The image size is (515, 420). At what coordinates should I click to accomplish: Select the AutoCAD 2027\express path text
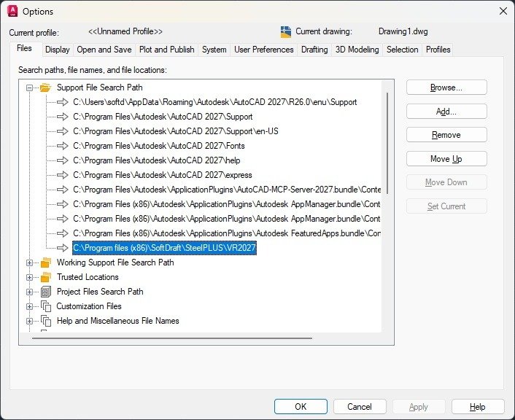(163, 175)
